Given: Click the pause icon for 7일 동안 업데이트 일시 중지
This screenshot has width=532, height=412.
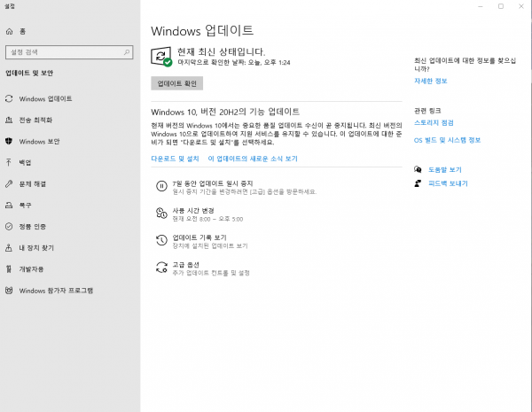Looking at the screenshot, I should tap(161, 186).
